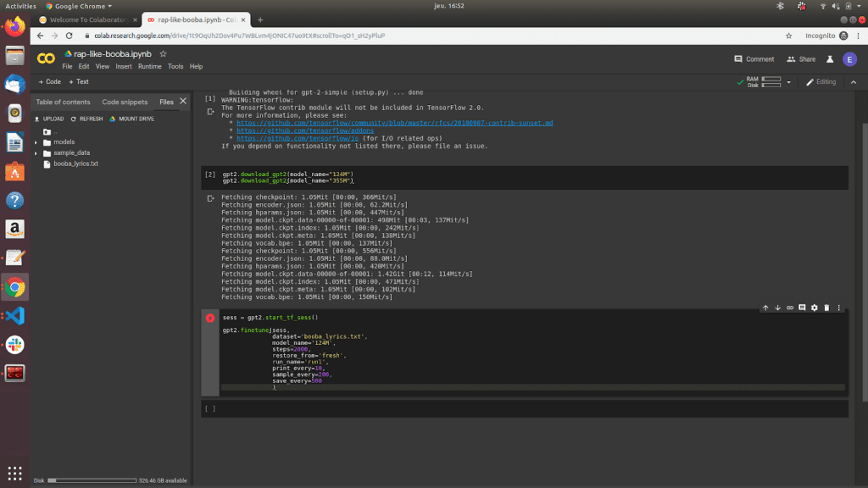This screenshot has width=868, height=488.
Task: Open Slack from the dock
Action: click(x=15, y=345)
